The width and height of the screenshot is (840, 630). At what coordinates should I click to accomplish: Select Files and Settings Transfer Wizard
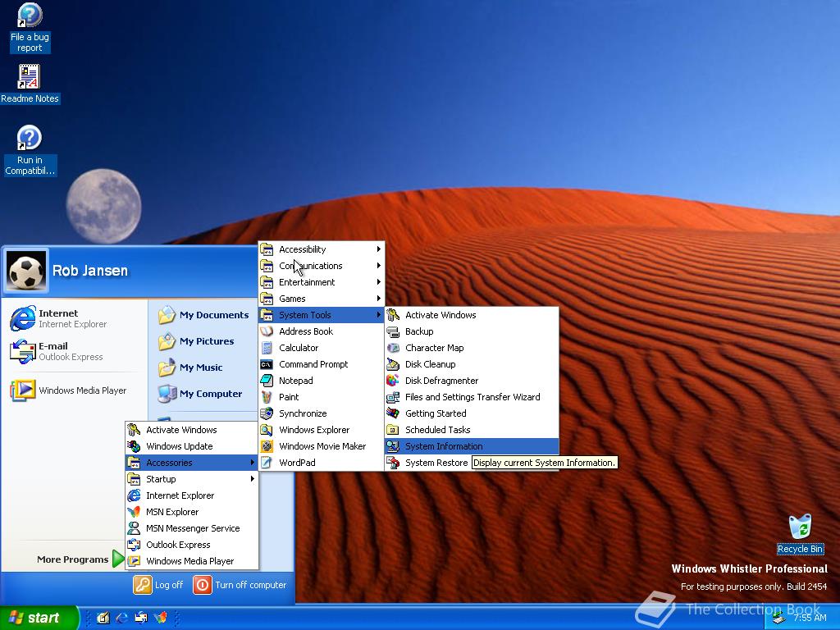pos(472,397)
